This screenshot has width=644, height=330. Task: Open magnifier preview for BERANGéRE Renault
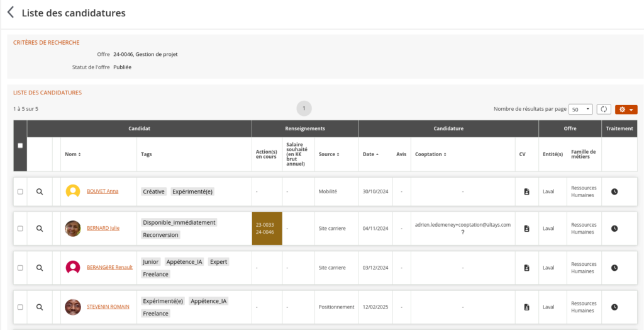pyautogui.click(x=40, y=268)
